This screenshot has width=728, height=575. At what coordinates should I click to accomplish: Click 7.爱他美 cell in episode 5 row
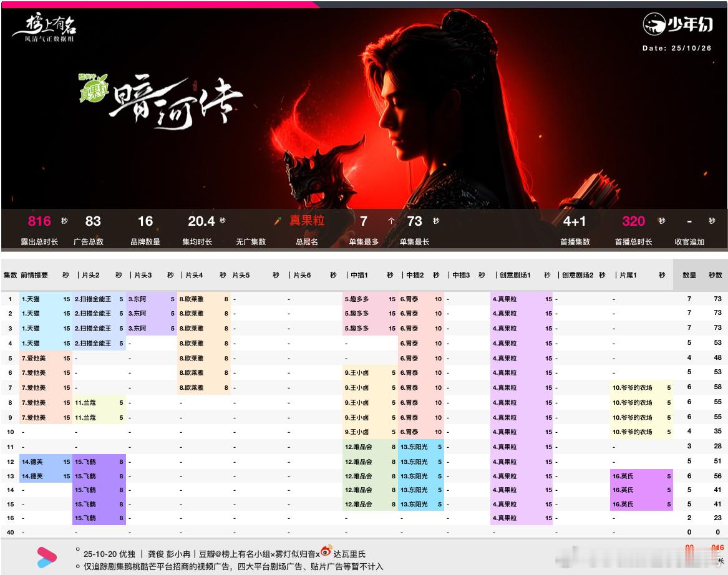click(46, 358)
